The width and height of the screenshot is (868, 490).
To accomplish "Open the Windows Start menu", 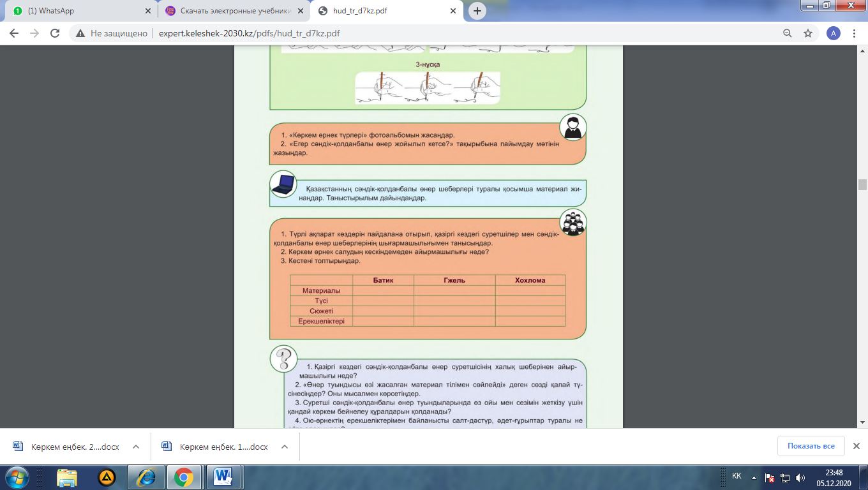I will 17,477.
